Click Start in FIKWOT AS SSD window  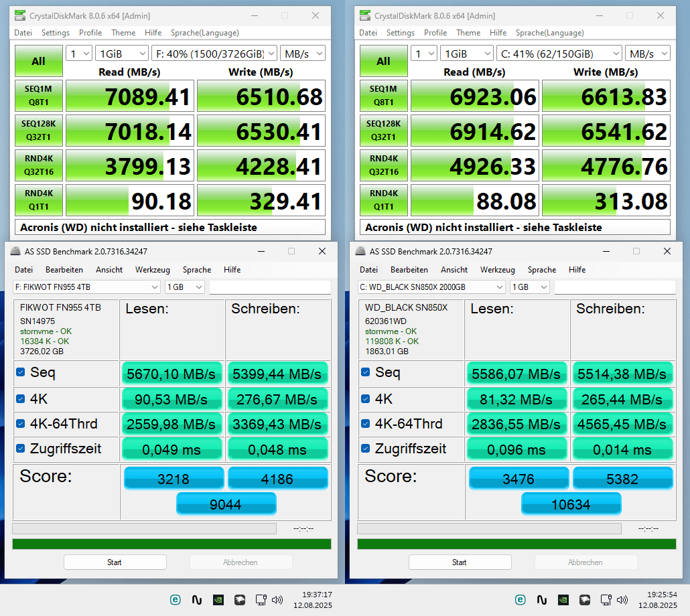(115, 562)
